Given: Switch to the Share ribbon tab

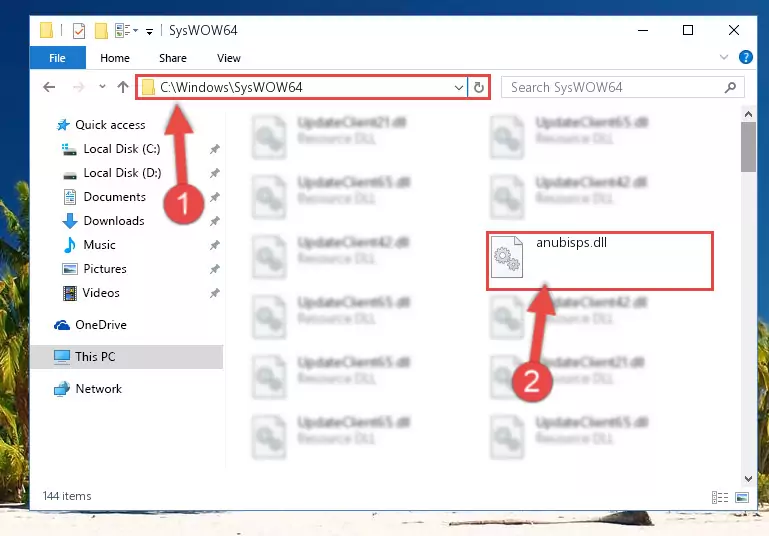Looking at the screenshot, I should point(173,58).
